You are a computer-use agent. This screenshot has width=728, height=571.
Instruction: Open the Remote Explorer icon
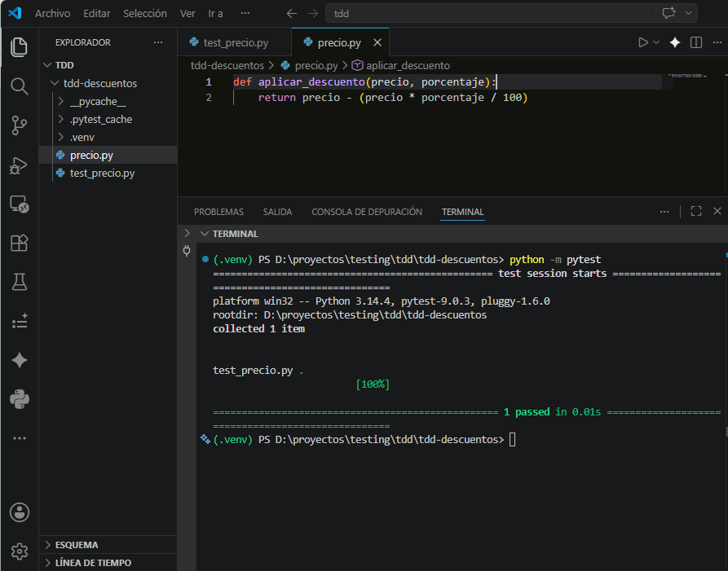pyautogui.click(x=19, y=204)
